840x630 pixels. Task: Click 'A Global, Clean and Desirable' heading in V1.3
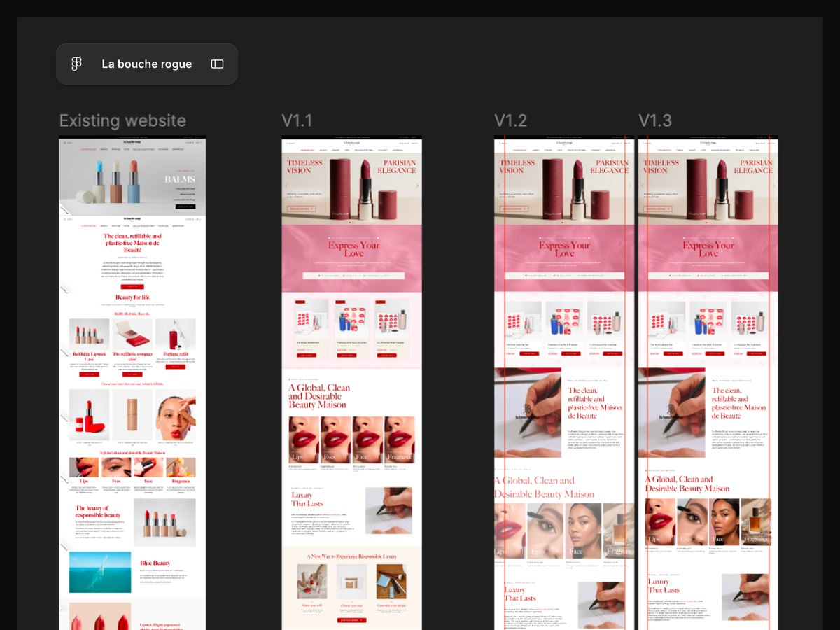(x=687, y=484)
